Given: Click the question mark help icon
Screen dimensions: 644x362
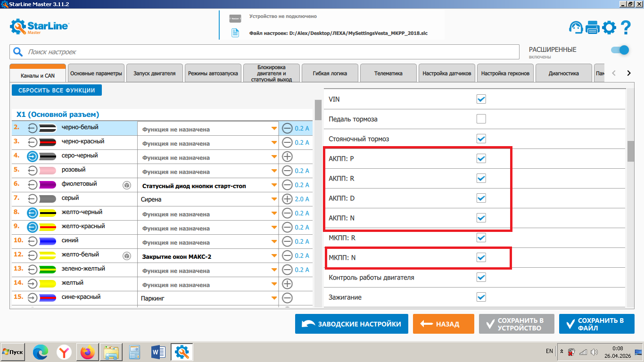Looking at the screenshot, I should (626, 28).
